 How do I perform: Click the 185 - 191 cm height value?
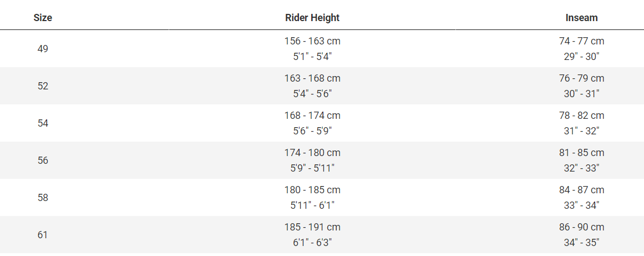pyautogui.click(x=312, y=227)
